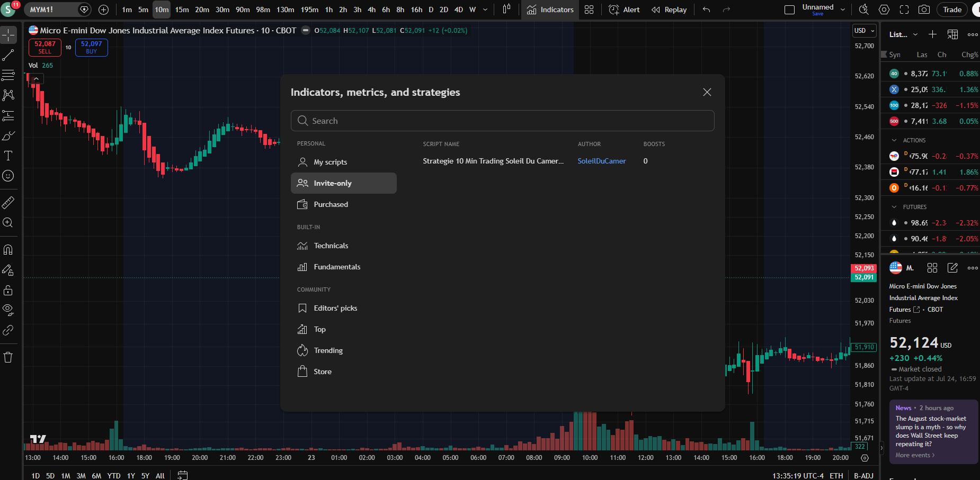Open the watchlist List dropdown
Screen dimensions: 980x480
904,34
